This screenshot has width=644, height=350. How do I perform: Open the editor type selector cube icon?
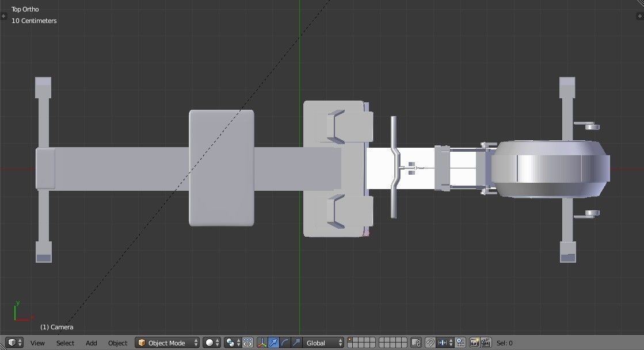coord(14,343)
